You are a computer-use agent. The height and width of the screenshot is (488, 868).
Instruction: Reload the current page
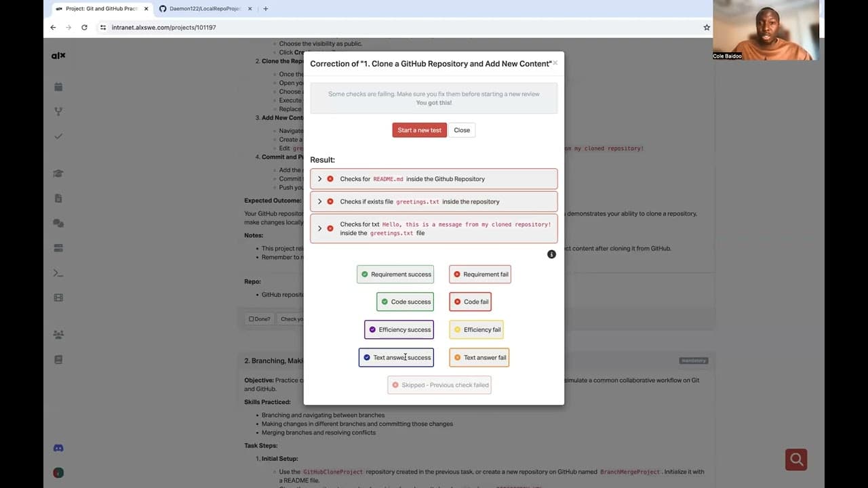[x=84, y=27]
